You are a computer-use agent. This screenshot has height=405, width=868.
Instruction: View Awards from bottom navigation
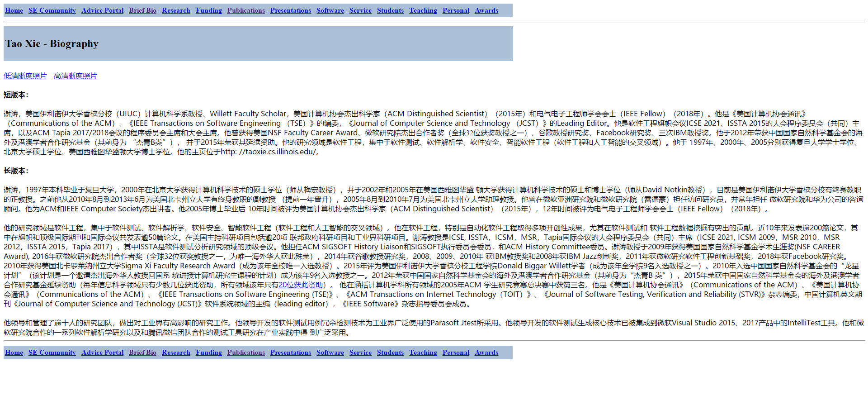coord(486,353)
